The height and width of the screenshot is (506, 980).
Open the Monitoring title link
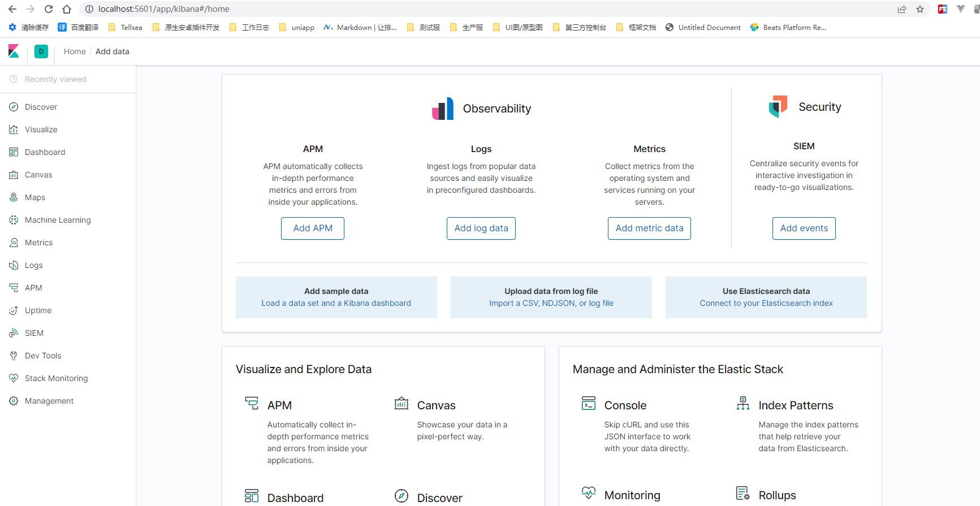[632, 495]
